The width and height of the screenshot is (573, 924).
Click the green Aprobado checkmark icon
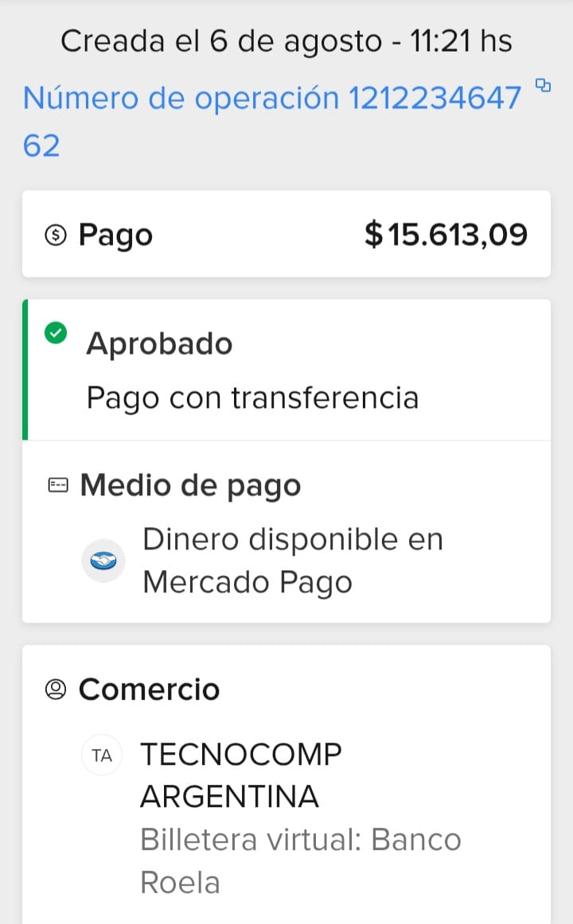[56, 333]
